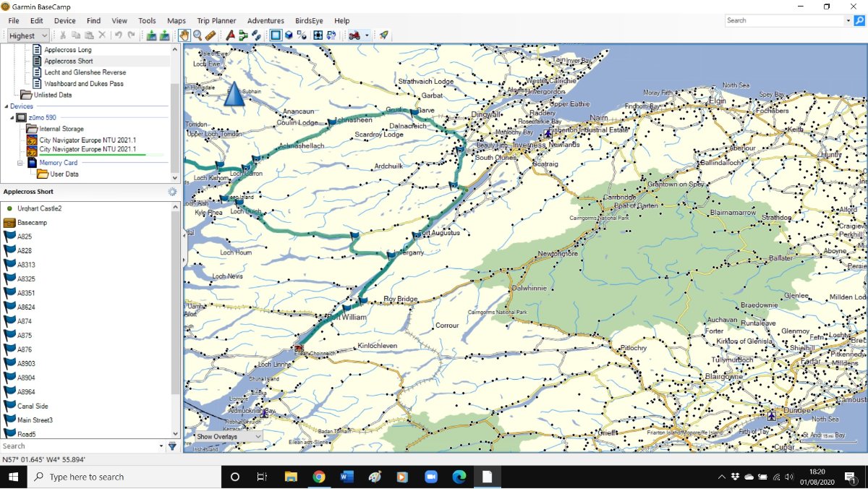Select the Hand pan tool

tap(184, 35)
